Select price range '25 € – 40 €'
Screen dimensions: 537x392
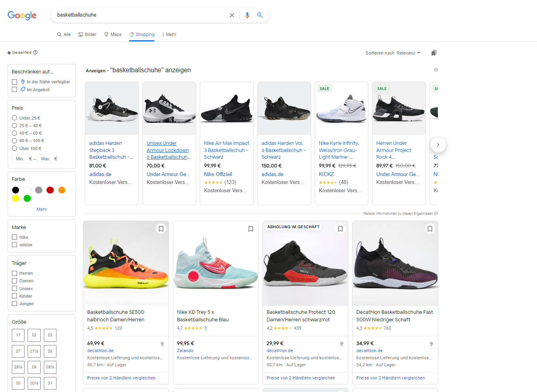click(15, 126)
